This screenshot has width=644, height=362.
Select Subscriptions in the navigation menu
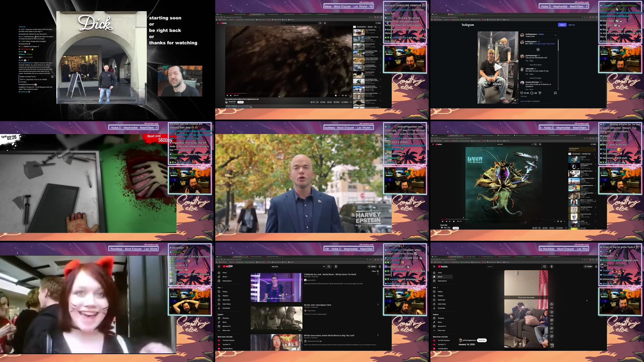click(x=227, y=281)
